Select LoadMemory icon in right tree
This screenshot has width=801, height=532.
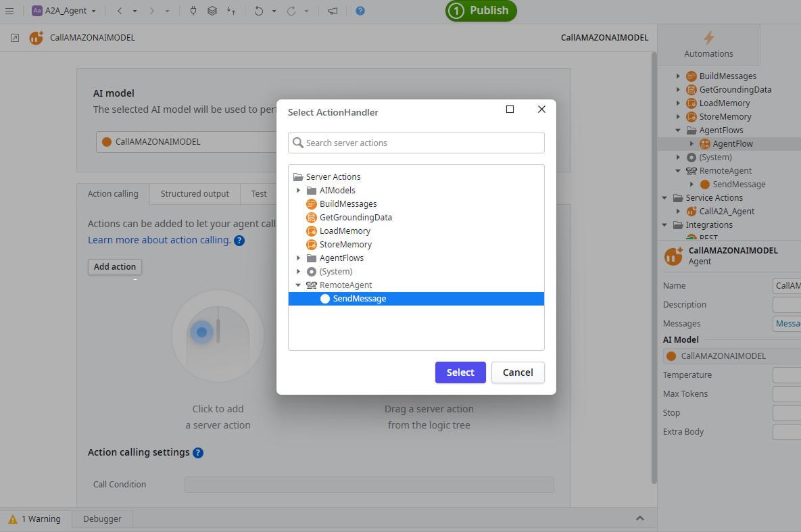coord(691,103)
